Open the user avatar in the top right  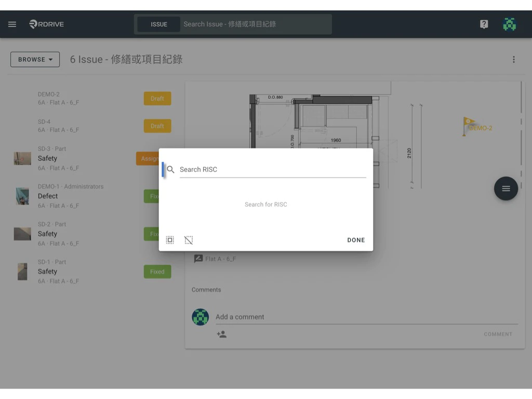(x=509, y=24)
